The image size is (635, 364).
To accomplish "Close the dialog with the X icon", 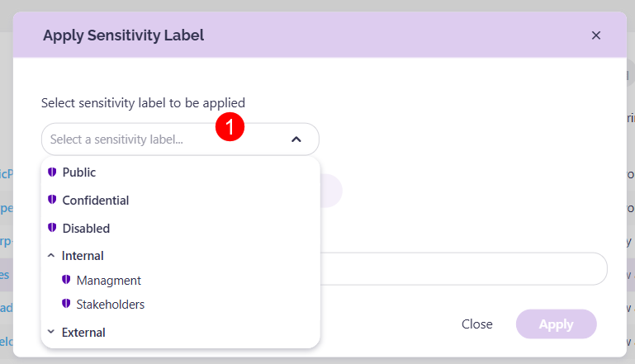I will pyautogui.click(x=596, y=35).
